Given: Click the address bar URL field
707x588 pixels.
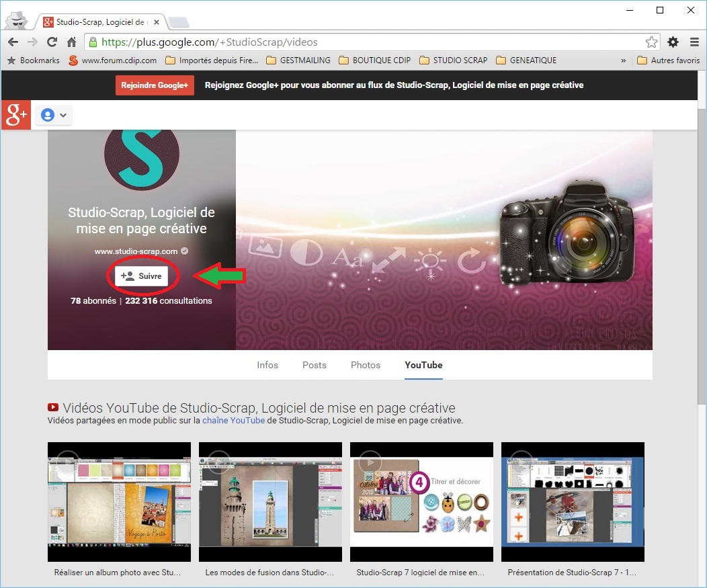Looking at the screenshot, I should [372, 42].
